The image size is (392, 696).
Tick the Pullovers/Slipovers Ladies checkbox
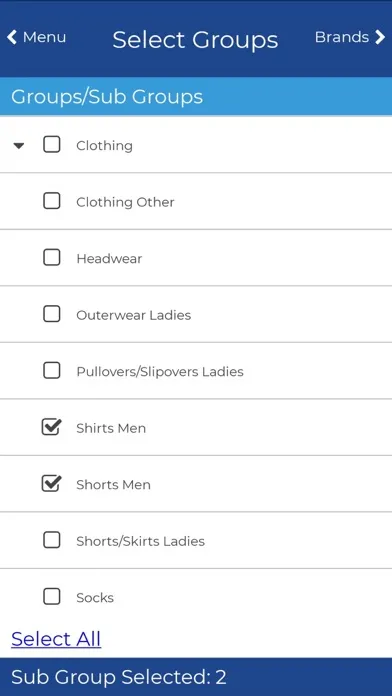click(51, 370)
